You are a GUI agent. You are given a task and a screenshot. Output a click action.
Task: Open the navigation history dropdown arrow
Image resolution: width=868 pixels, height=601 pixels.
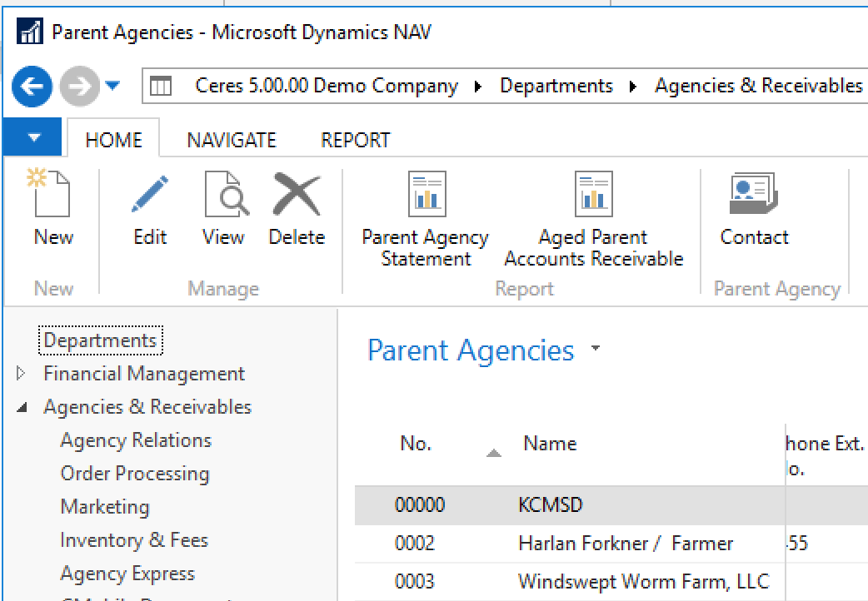click(x=112, y=87)
